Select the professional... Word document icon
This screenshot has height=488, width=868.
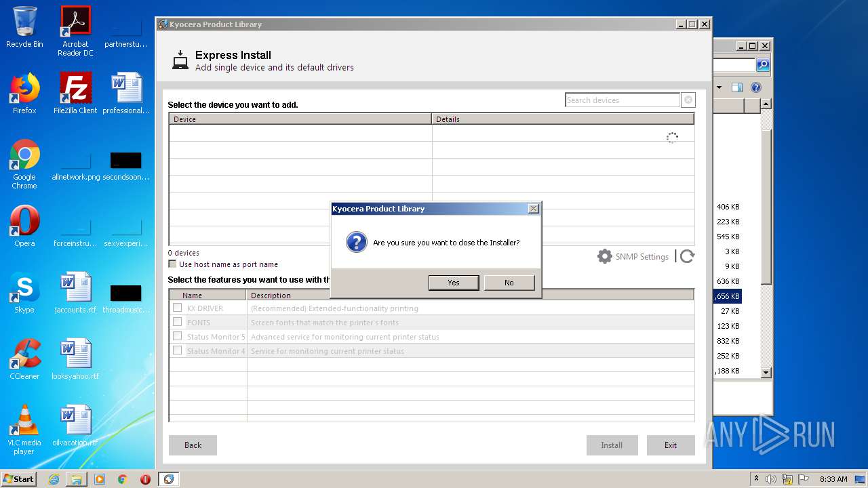click(x=126, y=94)
